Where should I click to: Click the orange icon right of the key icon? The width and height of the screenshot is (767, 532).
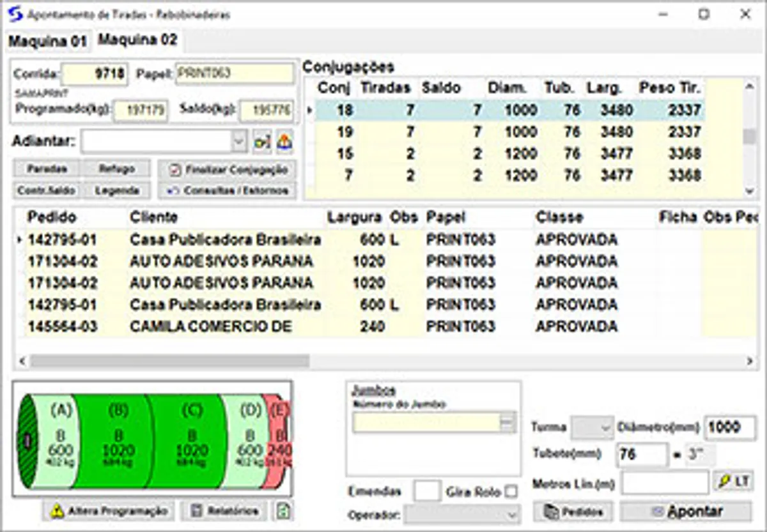pyautogui.click(x=284, y=142)
